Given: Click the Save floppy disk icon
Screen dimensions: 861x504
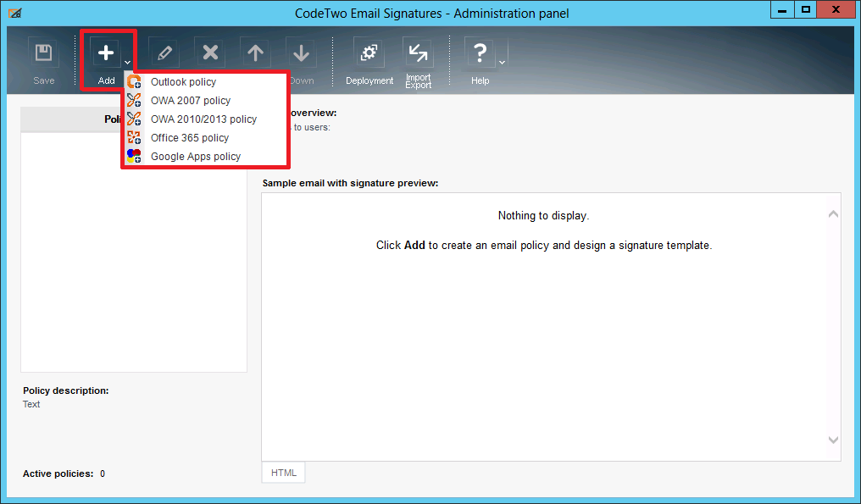Looking at the screenshot, I should [43, 53].
